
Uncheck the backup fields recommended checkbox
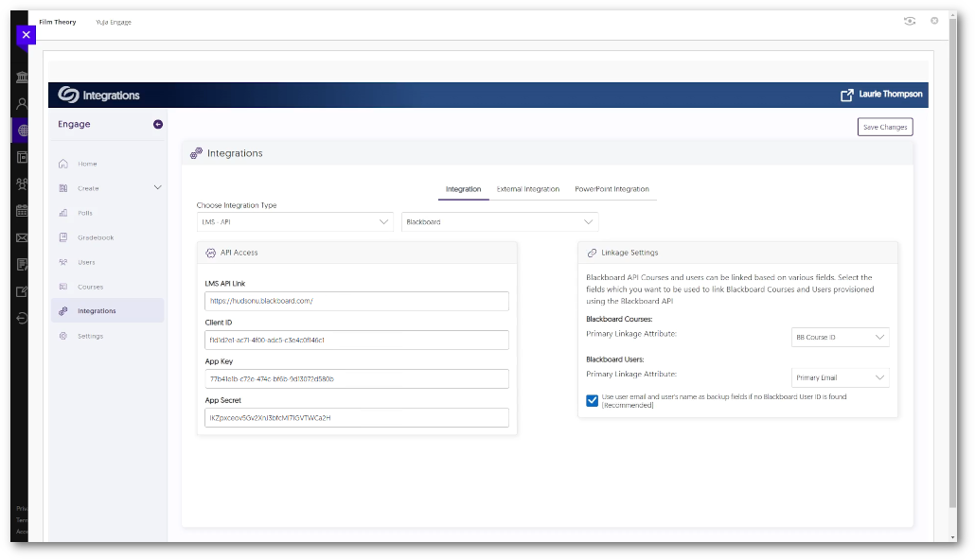(x=592, y=400)
